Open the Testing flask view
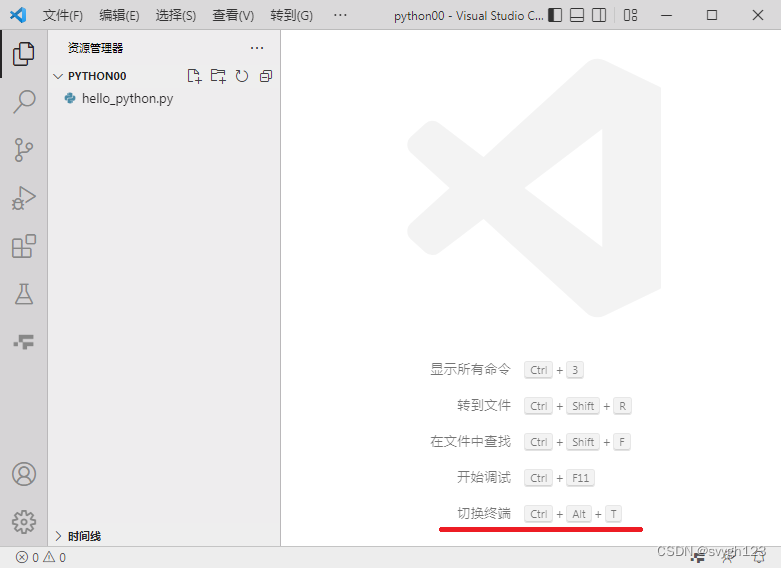This screenshot has height=568, width=781. 23,294
